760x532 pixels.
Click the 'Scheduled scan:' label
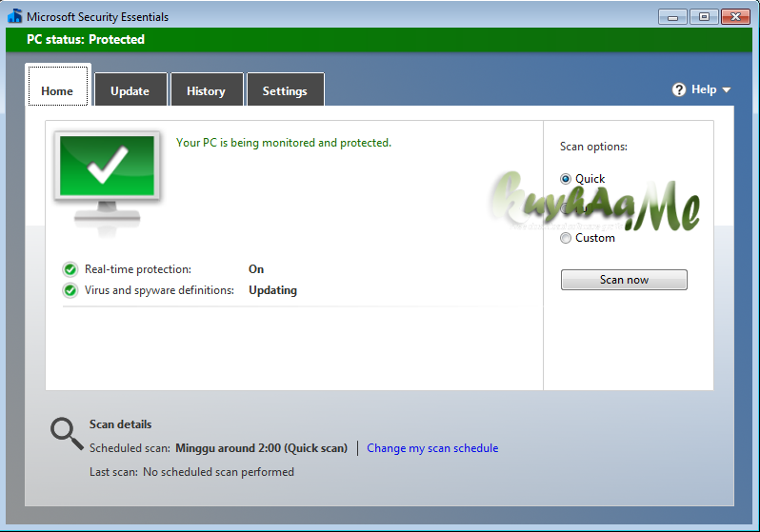130,448
